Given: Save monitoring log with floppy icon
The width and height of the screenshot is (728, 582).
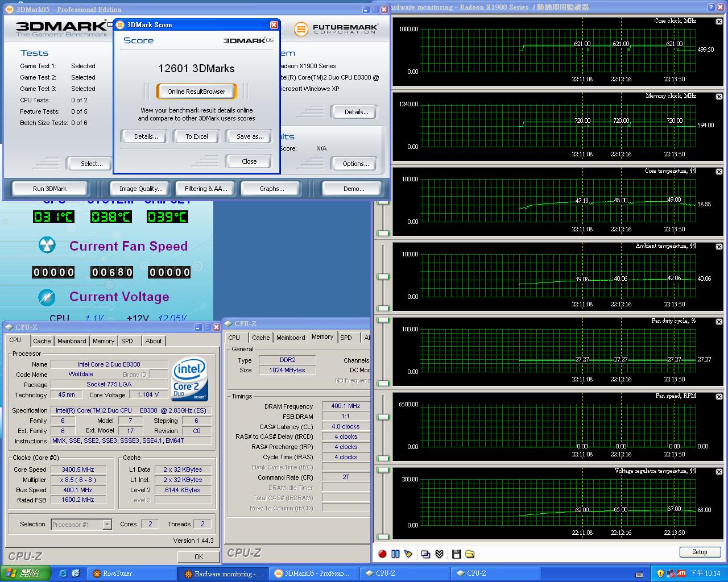Looking at the screenshot, I should click(456, 554).
